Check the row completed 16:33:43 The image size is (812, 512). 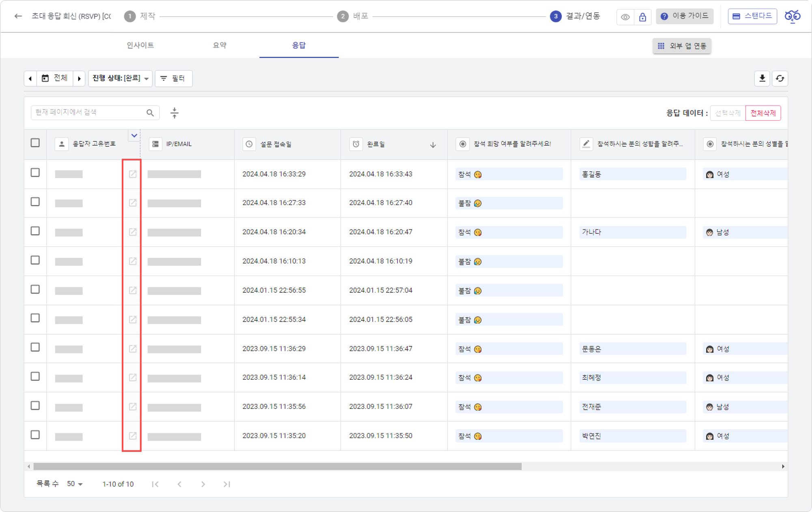click(35, 173)
